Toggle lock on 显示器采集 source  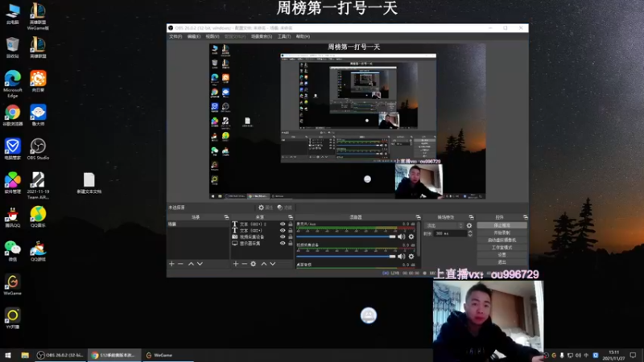(x=291, y=243)
